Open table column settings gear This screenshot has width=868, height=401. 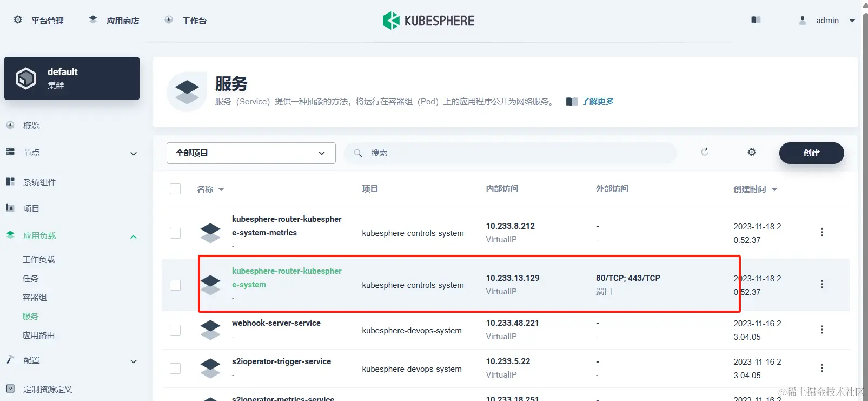tap(752, 152)
